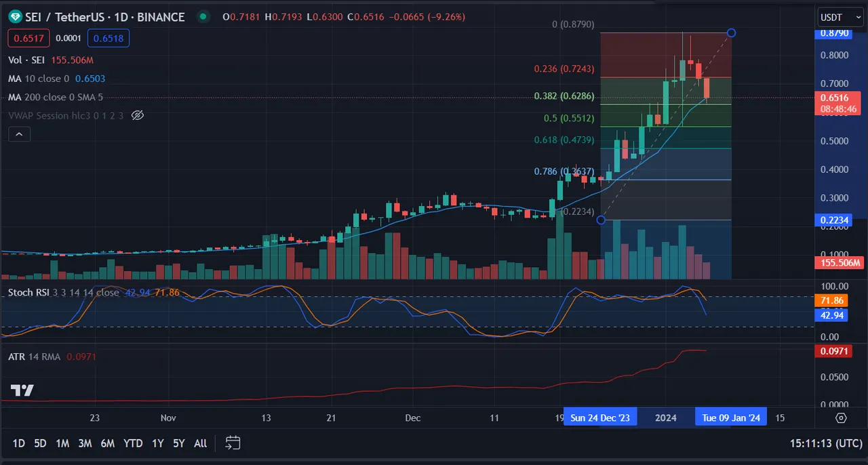
Task: Open the go-to-date calendar icon
Action: coord(233,443)
